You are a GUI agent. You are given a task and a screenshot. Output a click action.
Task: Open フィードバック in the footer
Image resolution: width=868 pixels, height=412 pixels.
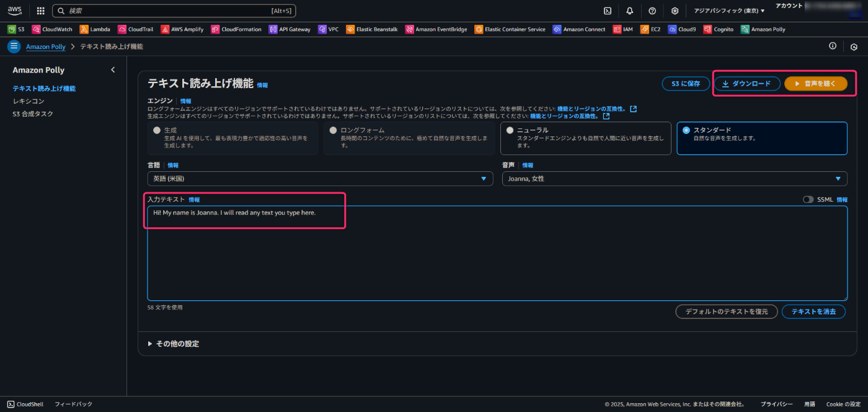[x=73, y=404]
